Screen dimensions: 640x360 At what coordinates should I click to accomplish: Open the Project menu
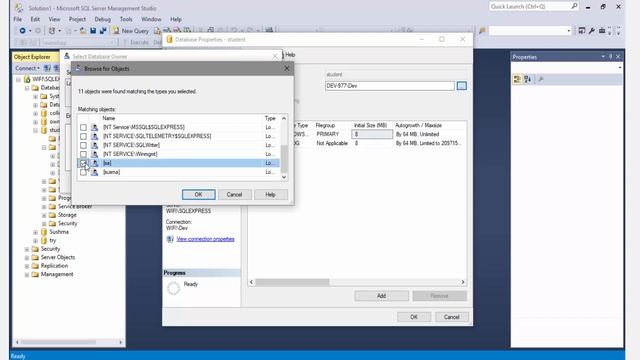coord(77,19)
